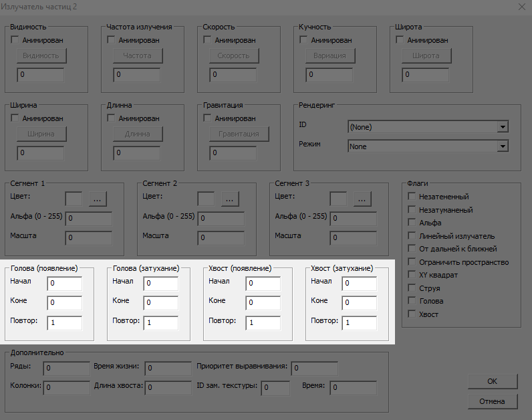Screen dimensions: 532x420
Task: Click the Сегмент 1 color swatch
Action: click(74, 199)
